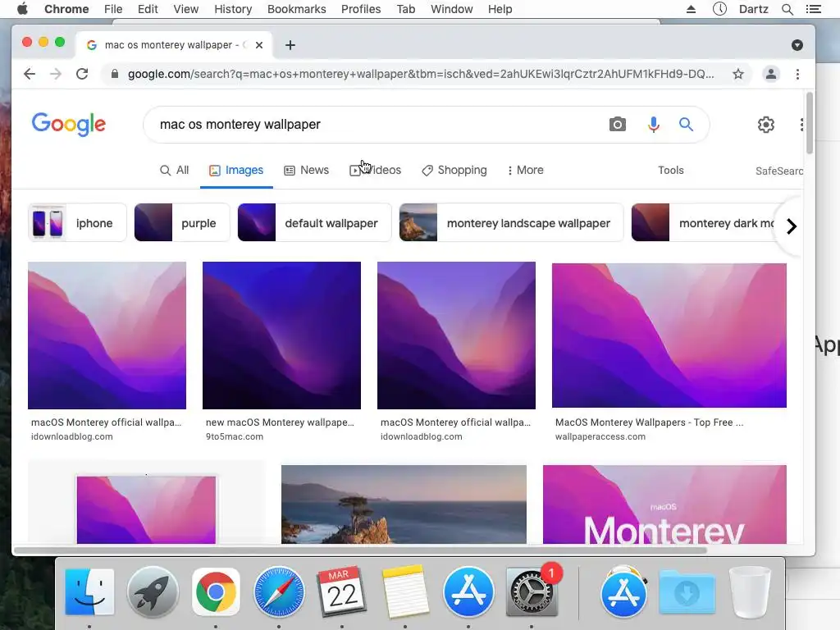This screenshot has height=630, width=840.
Task: Open the Profiles menu
Action: (361, 9)
